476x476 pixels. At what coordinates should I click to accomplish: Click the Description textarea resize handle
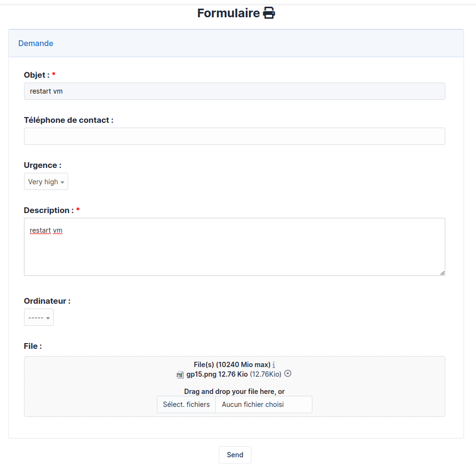click(x=442, y=273)
